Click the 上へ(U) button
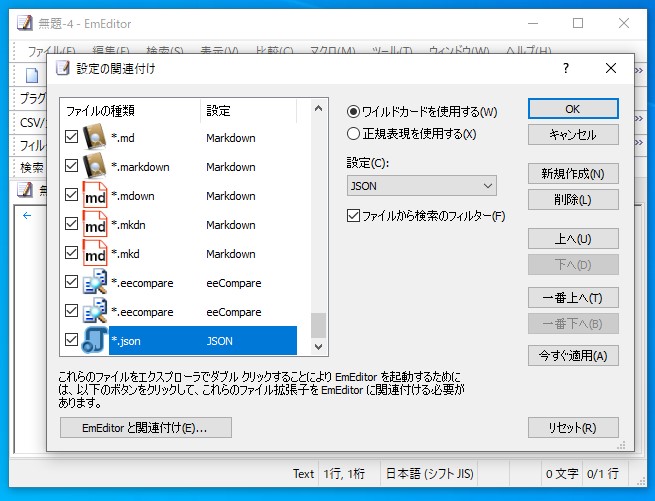This screenshot has height=501, width=655. (x=573, y=239)
